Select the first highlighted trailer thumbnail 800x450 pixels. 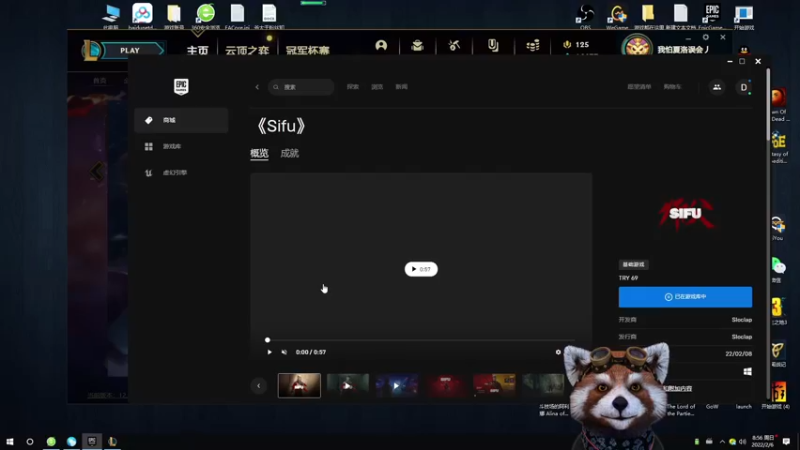pos(299,385)
